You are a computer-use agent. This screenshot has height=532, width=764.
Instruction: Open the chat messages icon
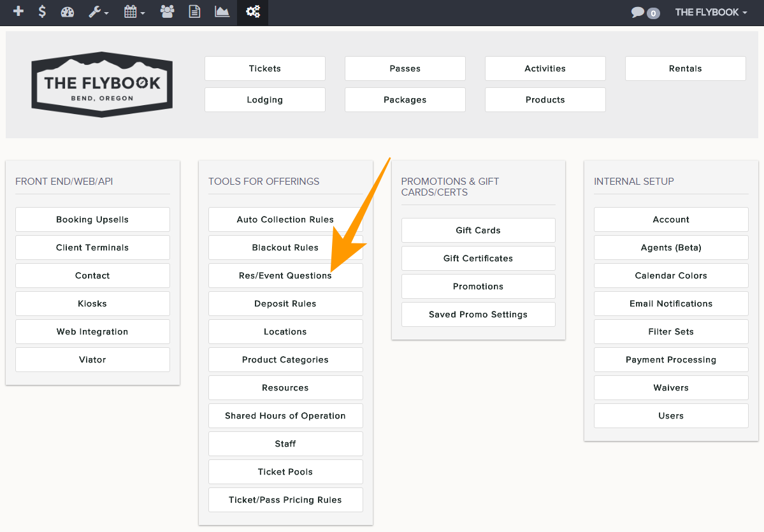click(645, 13)
